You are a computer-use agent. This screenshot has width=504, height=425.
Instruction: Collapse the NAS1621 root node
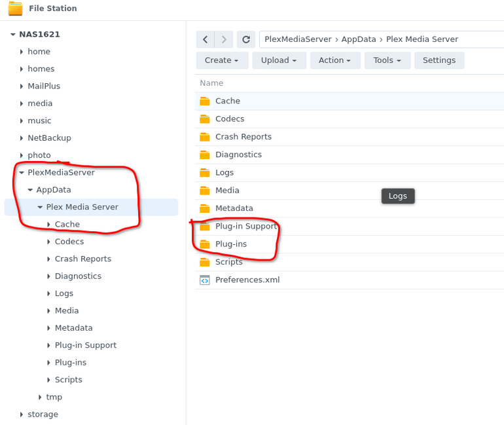point(13,35)
